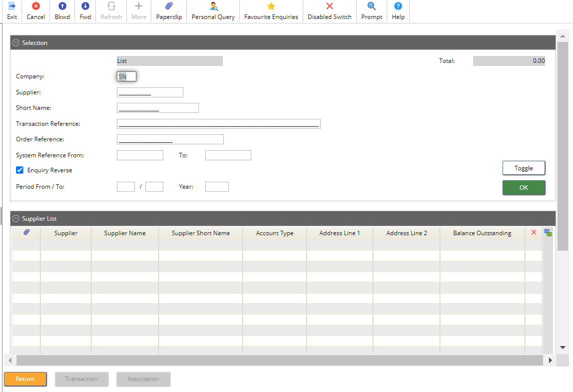Click Address Line 2 column header

(x=406, y=233)
